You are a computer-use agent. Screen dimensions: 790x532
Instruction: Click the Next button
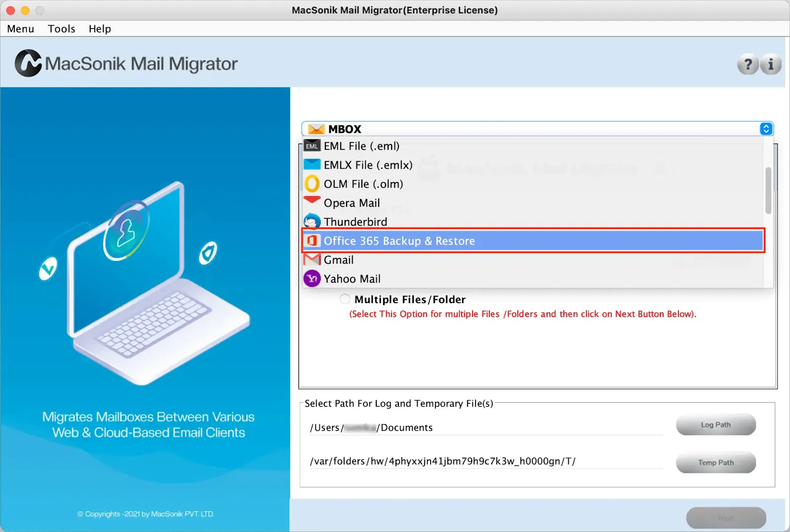tap(726, 518)
